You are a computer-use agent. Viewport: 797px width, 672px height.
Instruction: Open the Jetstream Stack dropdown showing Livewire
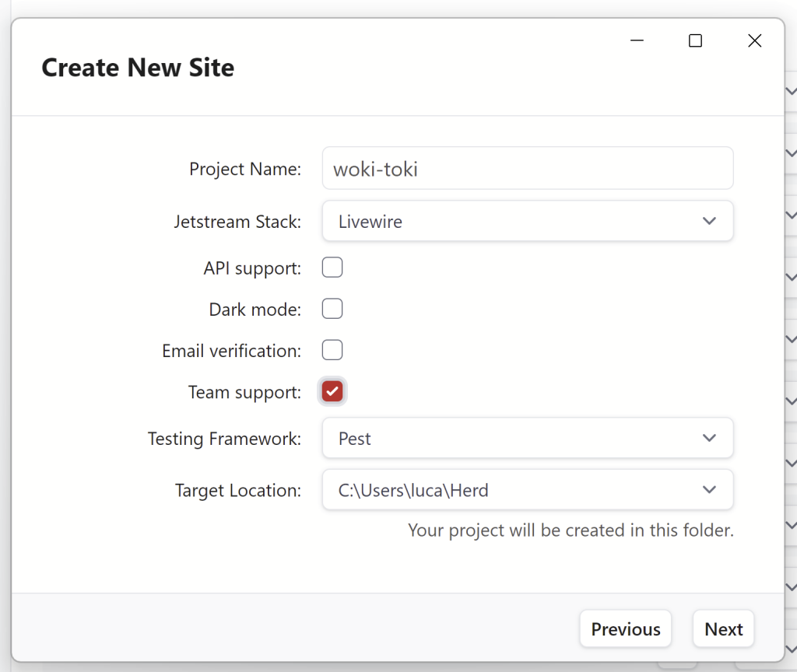tap(527, 222)
